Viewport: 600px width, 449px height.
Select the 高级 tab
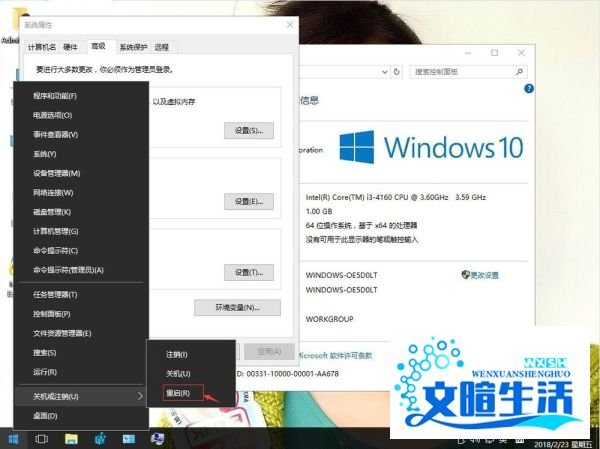(x=98, y=46)
